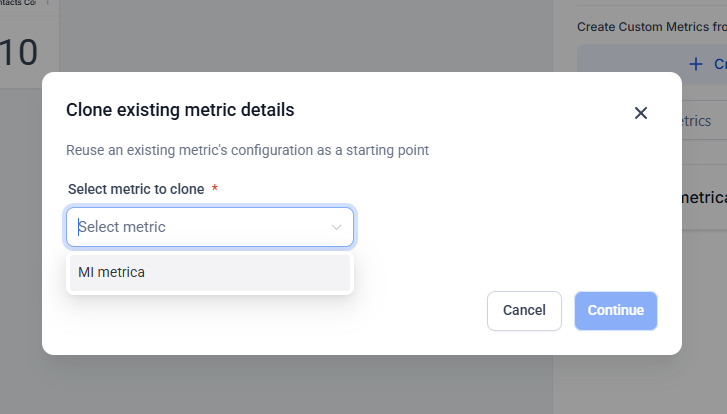Click the dropdown chevron in Select metric
The image size is (727, 414).
click(x=337, y=227)
